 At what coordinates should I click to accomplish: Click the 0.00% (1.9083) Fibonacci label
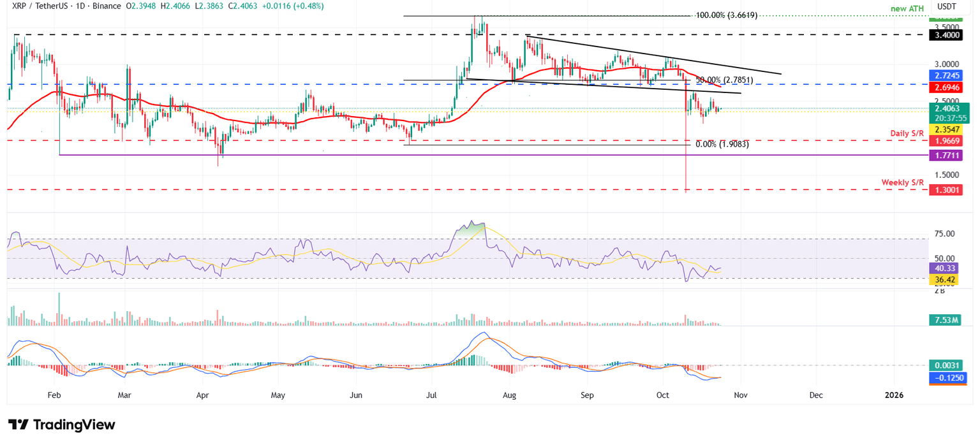[x=722, y=145]
